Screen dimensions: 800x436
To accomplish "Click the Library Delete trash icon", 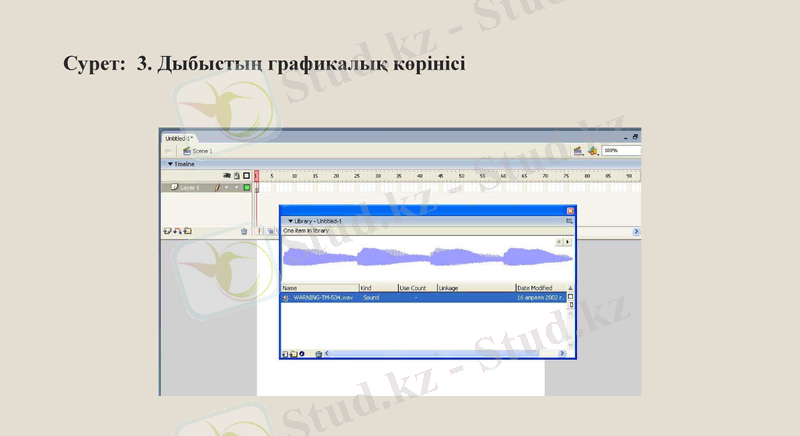I will (319, 354).
